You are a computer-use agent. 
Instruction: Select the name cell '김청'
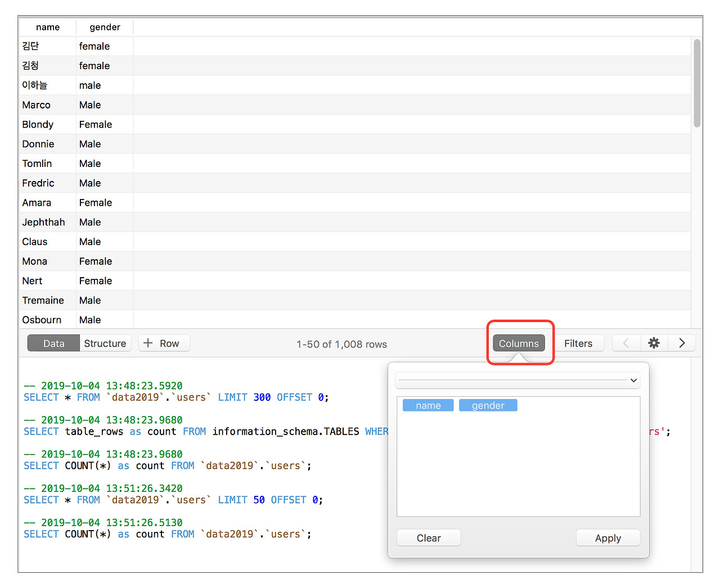pos(48,66)
